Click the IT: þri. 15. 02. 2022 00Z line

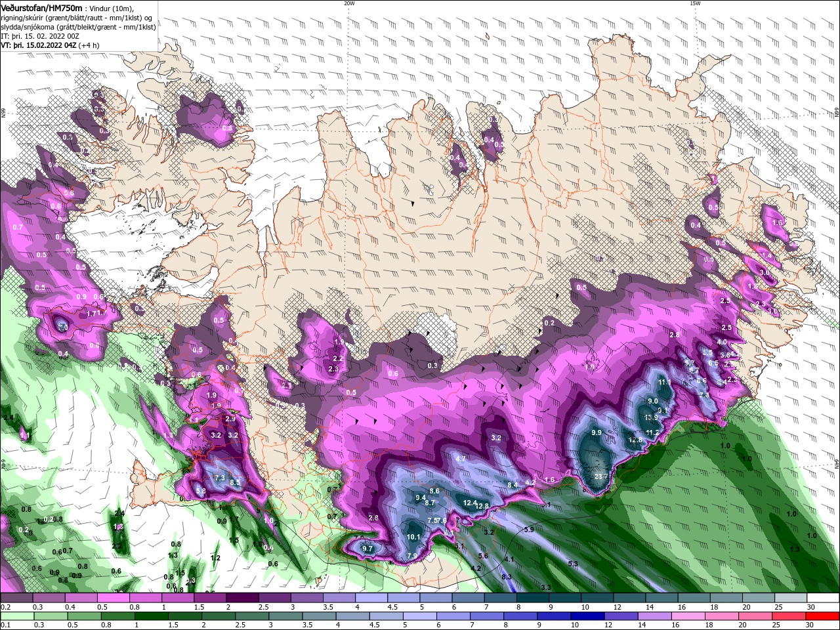(x=39, y=36)
